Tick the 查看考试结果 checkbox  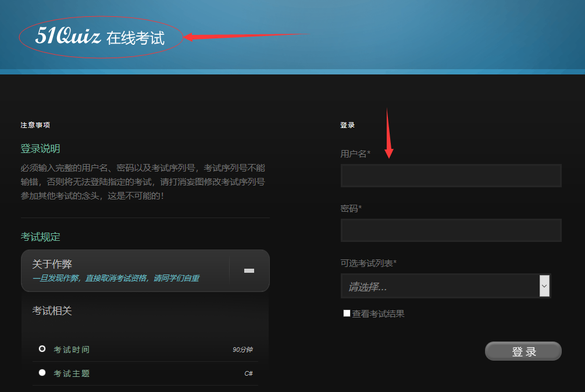347,313
